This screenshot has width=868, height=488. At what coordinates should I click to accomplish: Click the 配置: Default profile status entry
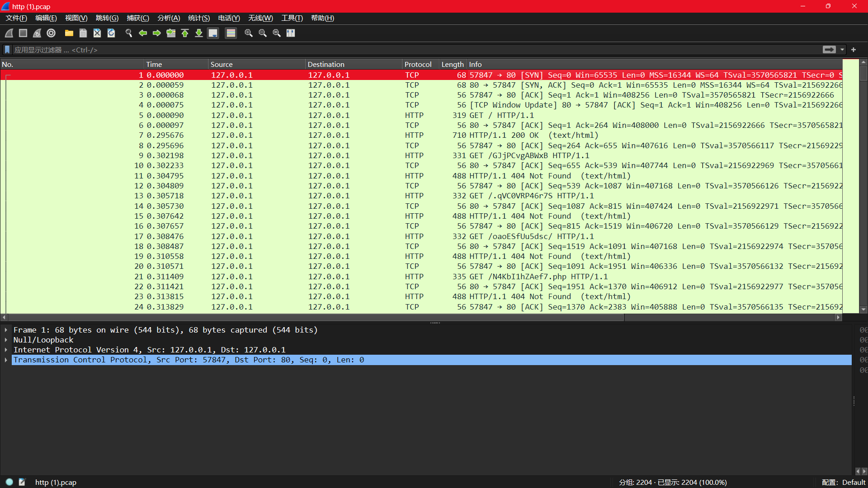pyautogui.click(x=844, y=482)
